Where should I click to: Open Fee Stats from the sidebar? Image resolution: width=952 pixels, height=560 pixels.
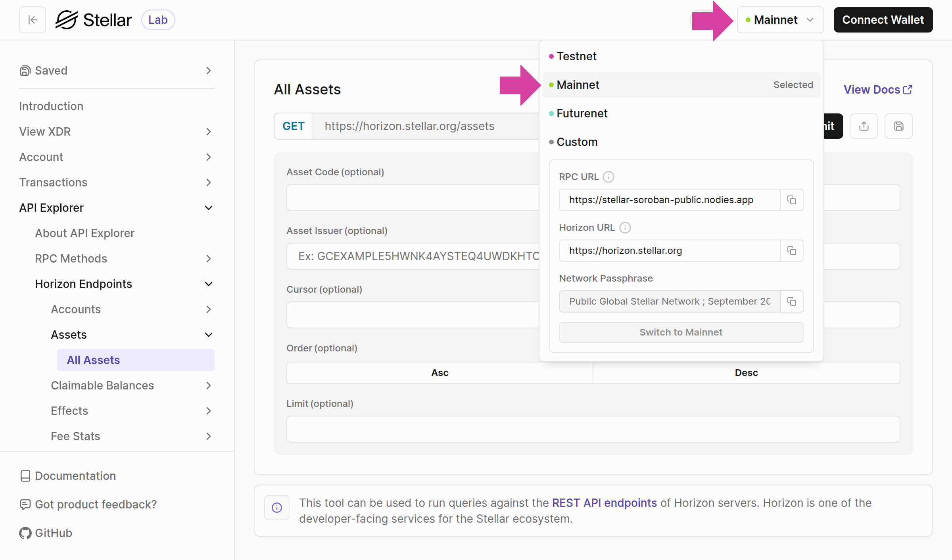(x=76, y=436)
